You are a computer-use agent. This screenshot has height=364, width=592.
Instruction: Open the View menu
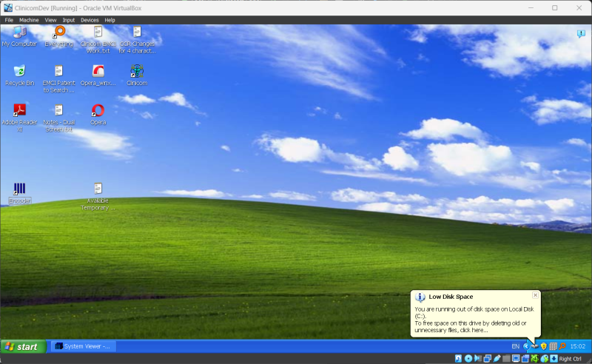[50, 20]
